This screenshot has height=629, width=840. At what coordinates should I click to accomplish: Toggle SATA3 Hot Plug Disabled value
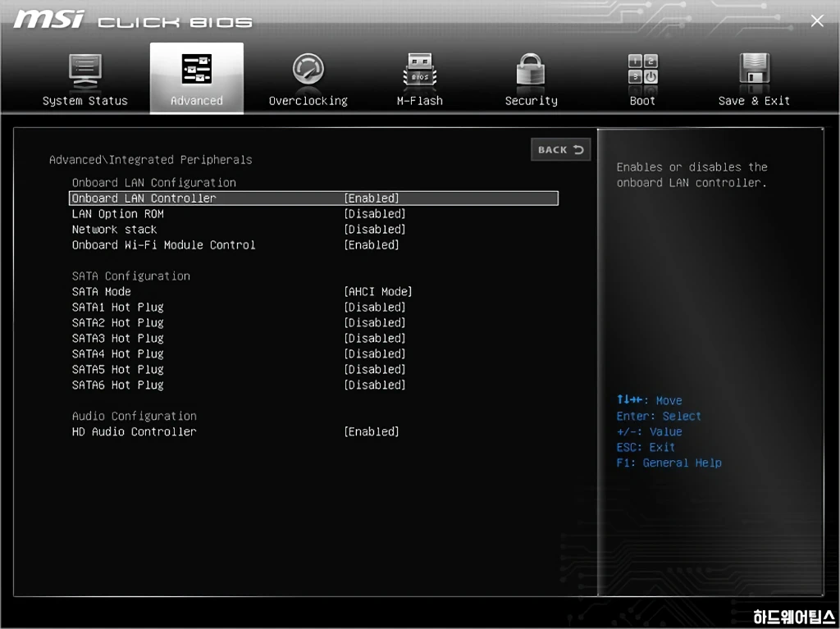click(x=375, y=338)
